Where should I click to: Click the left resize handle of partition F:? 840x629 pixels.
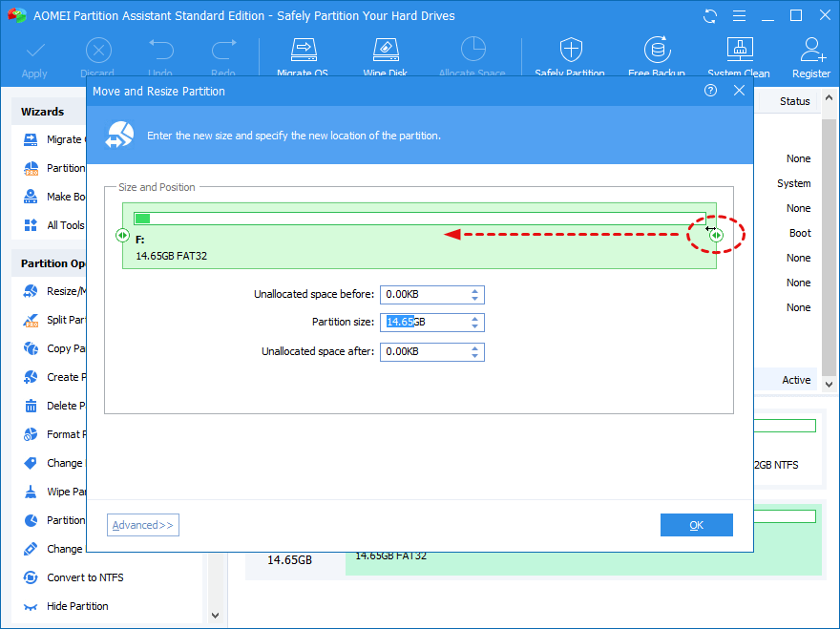(122, 235)
